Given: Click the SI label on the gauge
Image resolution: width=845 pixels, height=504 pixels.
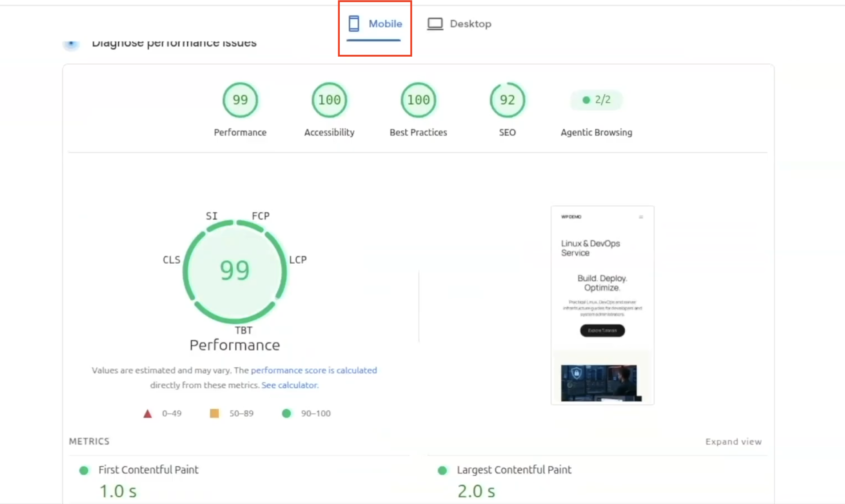Looking at the screenshot, I should click(212, 216).
